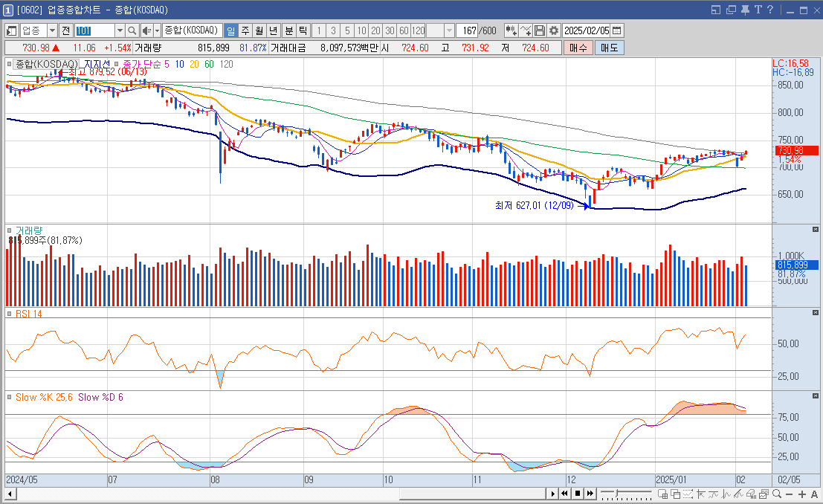This screenshot has height=504, width=823.
Task: Click the picture chart capture icon at bottom
Action: [x=764, y=494]
